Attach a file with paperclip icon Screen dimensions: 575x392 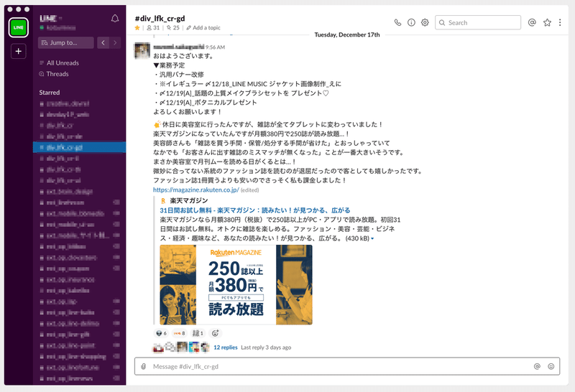pos(144,366)
